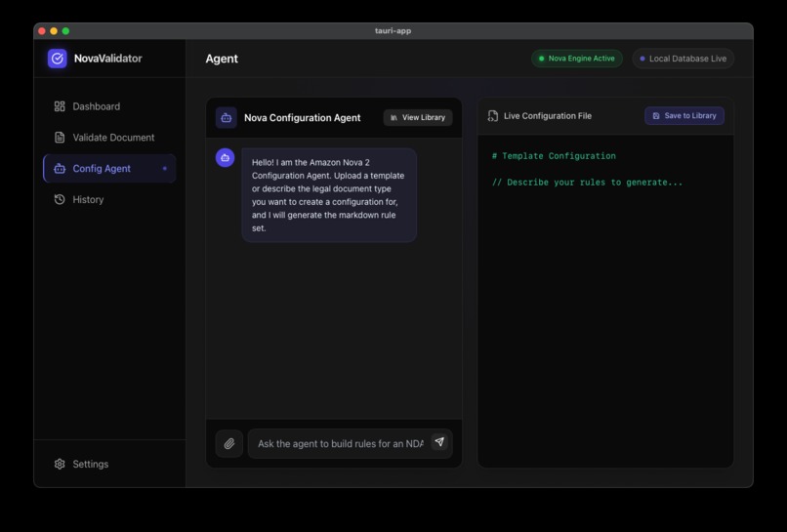Screen dimensions: 787x532
Task: Minimize the window with yellow button
Action: 54,31
